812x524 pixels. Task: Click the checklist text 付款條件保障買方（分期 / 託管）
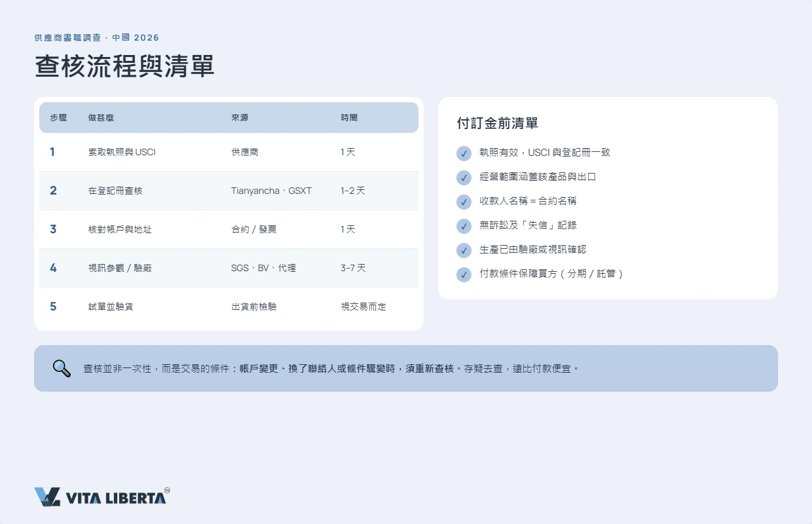pos(551,274)
